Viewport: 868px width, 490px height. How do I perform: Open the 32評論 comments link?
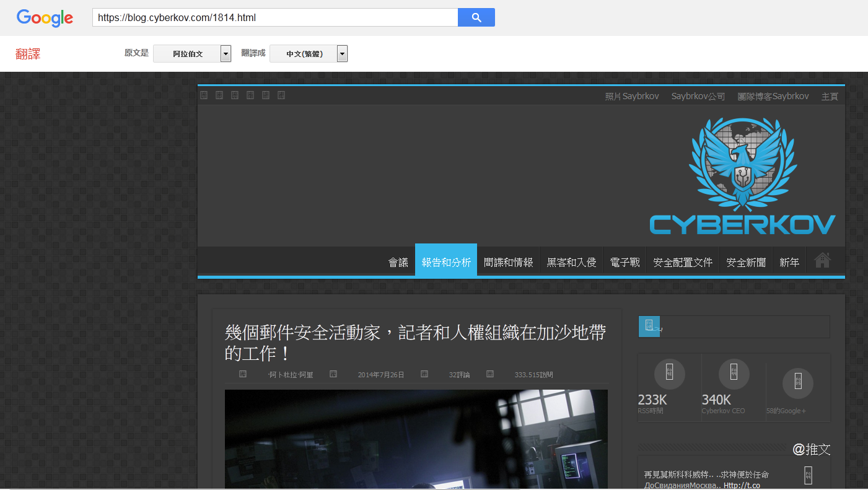click(460, 375)
